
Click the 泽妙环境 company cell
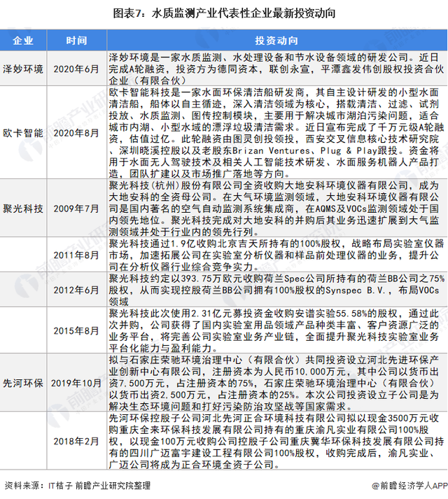[23, 69]
